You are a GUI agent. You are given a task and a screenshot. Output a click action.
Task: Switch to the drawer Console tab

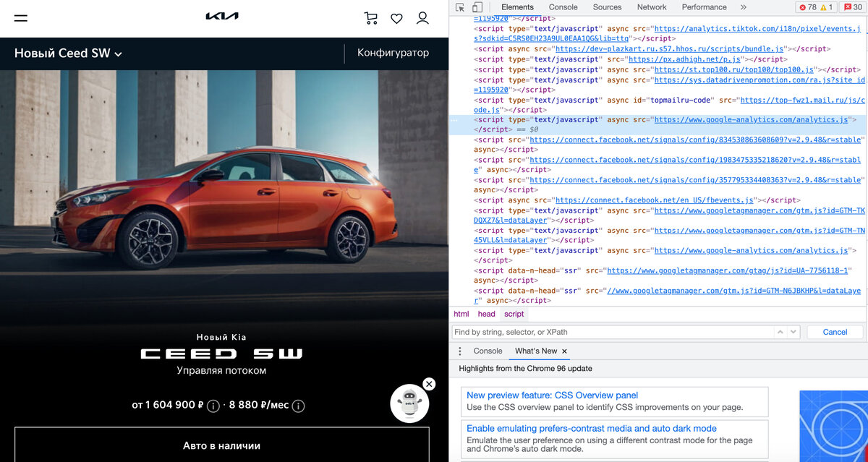point(488,351)
